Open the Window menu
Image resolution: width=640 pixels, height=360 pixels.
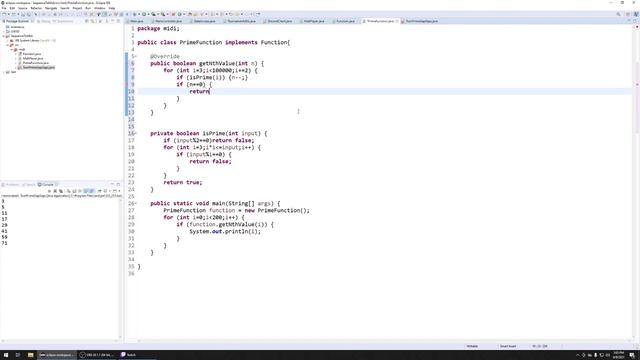click(100, 8)
